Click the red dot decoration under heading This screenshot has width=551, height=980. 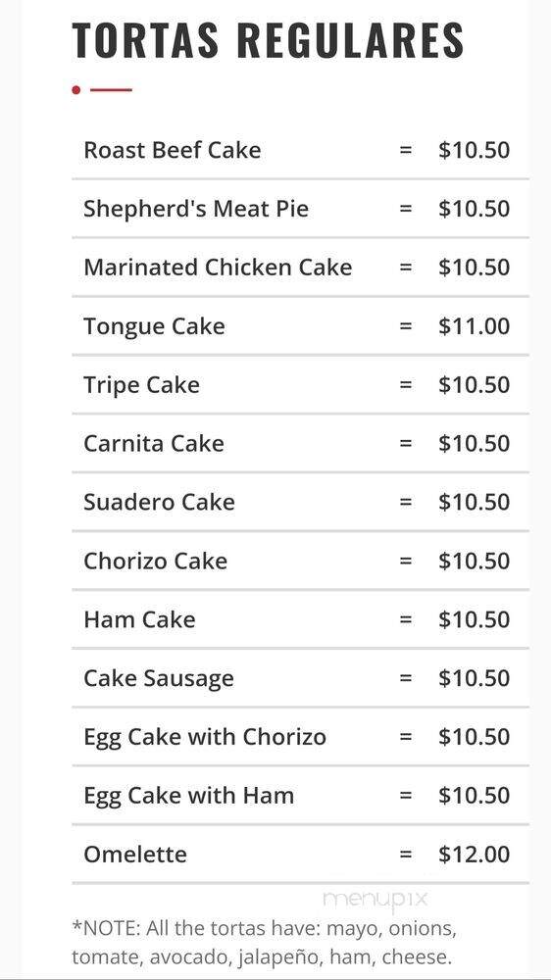(x=76, y=90)
